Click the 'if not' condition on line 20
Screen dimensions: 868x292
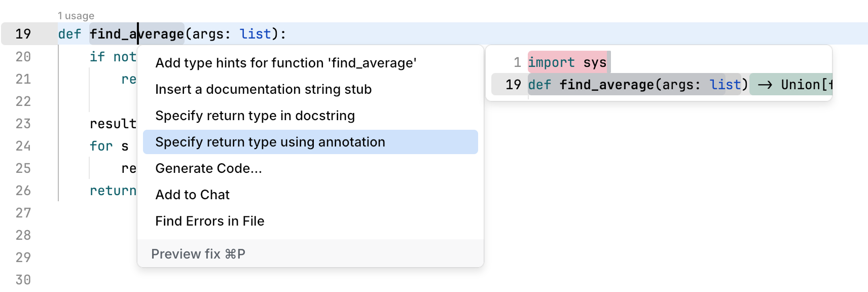pyautogui.click(x=113, y=57)
